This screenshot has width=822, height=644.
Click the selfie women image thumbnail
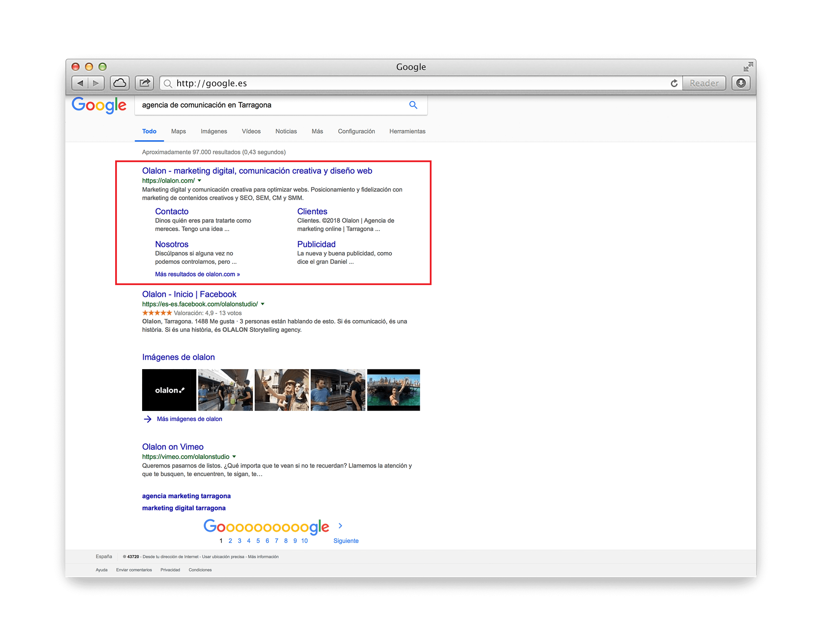[x=282, y=390]
